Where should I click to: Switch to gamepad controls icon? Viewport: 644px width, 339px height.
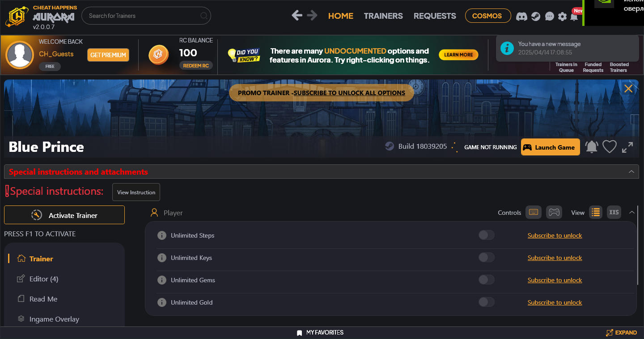click(x=554, y=213)
